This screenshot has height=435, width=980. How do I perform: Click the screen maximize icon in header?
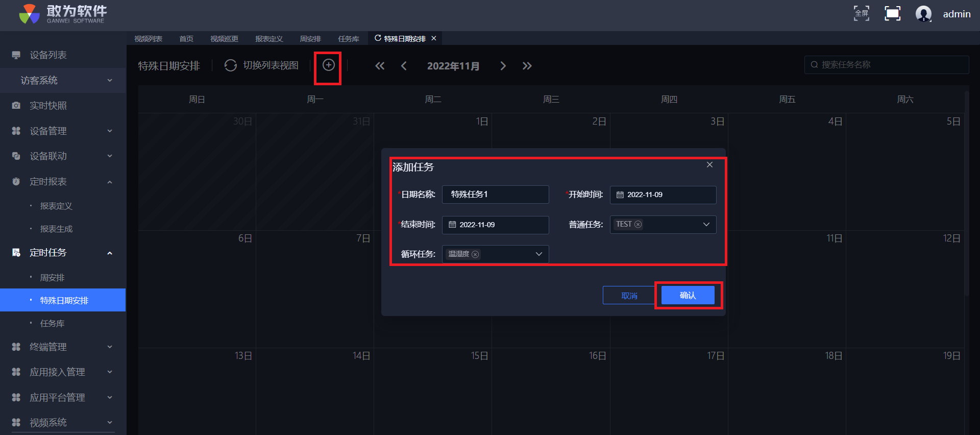[x=893, y=14]
